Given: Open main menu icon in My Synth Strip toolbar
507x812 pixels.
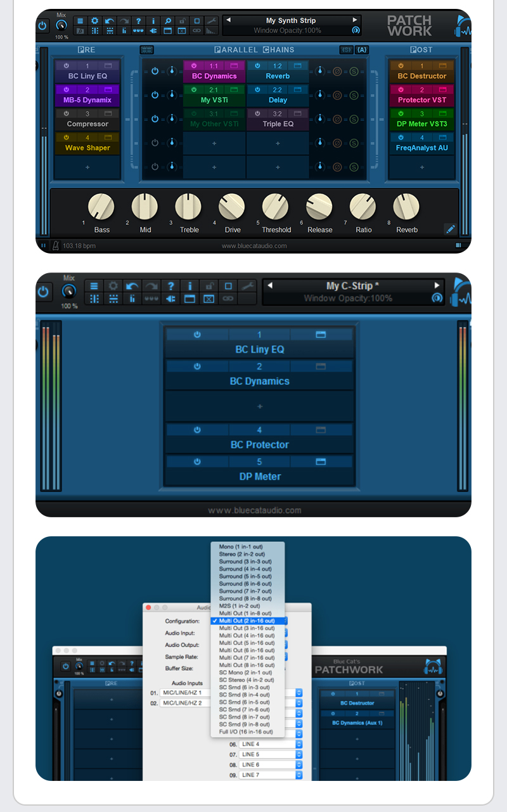Looking at the screenshot, I should click(x=80, y=21).
